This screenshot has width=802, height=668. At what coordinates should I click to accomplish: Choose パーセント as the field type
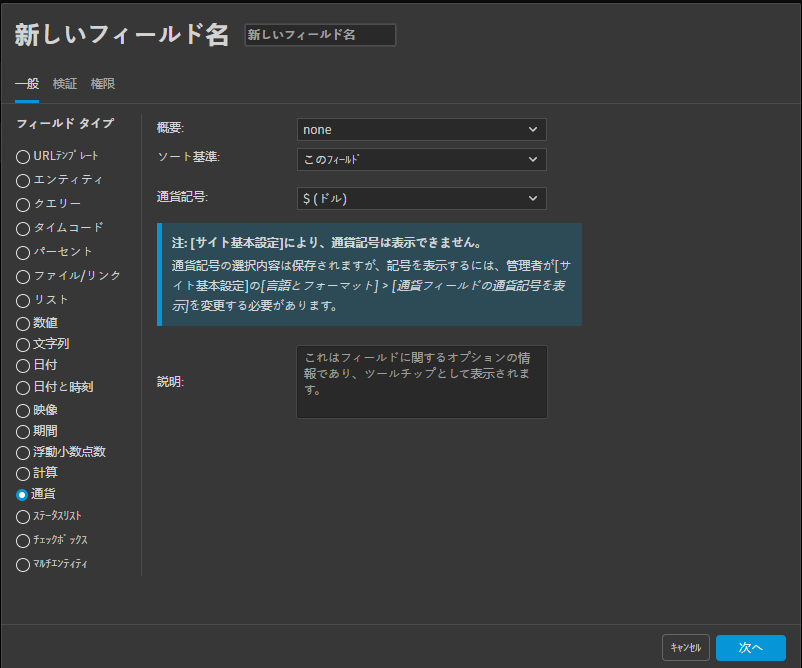coord(21,252)
